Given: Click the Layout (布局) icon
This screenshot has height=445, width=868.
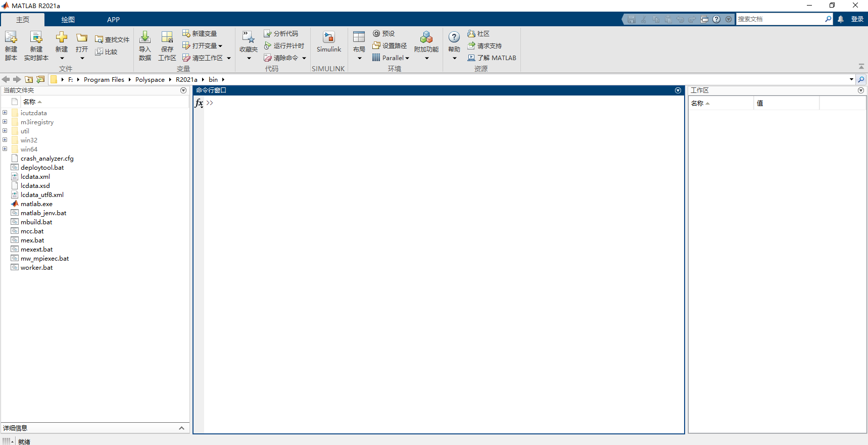Looking at the screenshot, I should point(359,38).
